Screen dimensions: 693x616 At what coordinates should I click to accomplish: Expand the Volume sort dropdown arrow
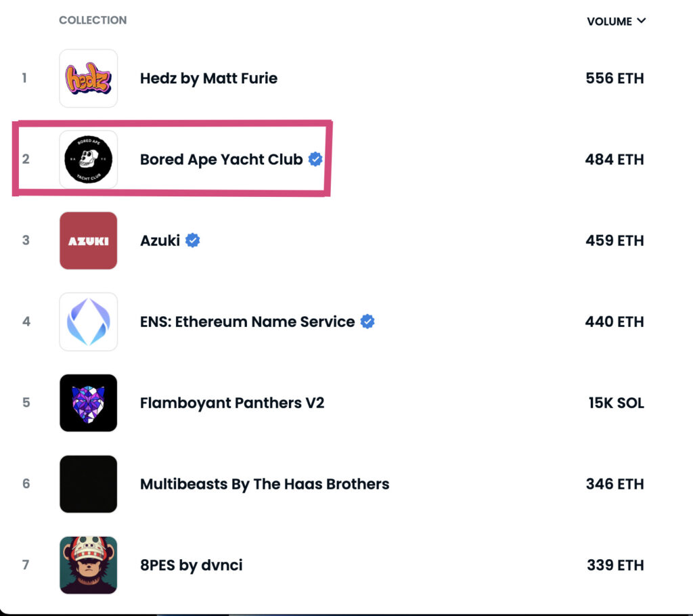tap(642, 21)
